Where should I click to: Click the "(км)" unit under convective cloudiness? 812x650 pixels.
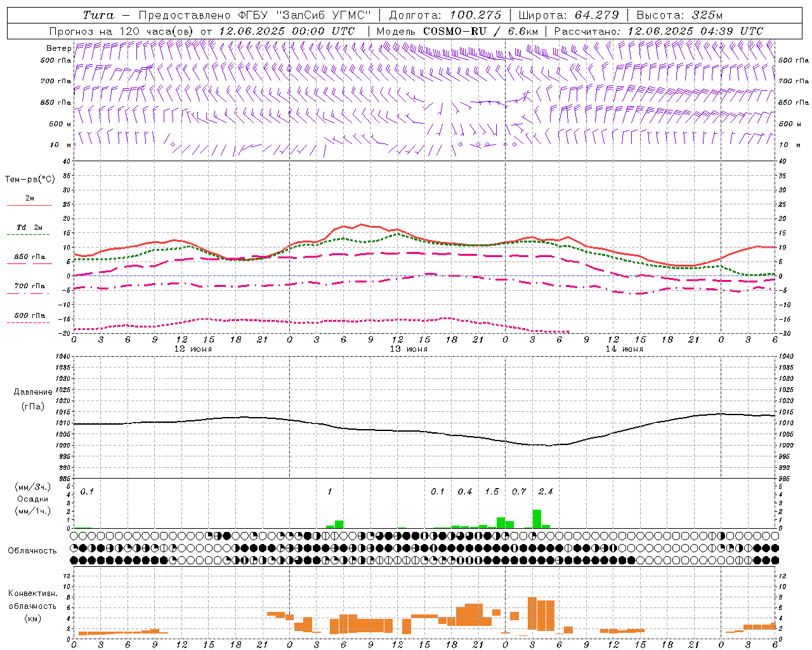click(32, 618)
